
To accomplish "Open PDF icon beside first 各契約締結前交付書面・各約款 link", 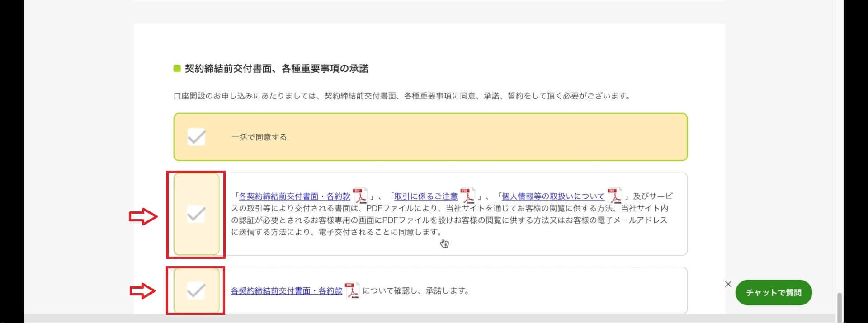I will coord(360,197).
